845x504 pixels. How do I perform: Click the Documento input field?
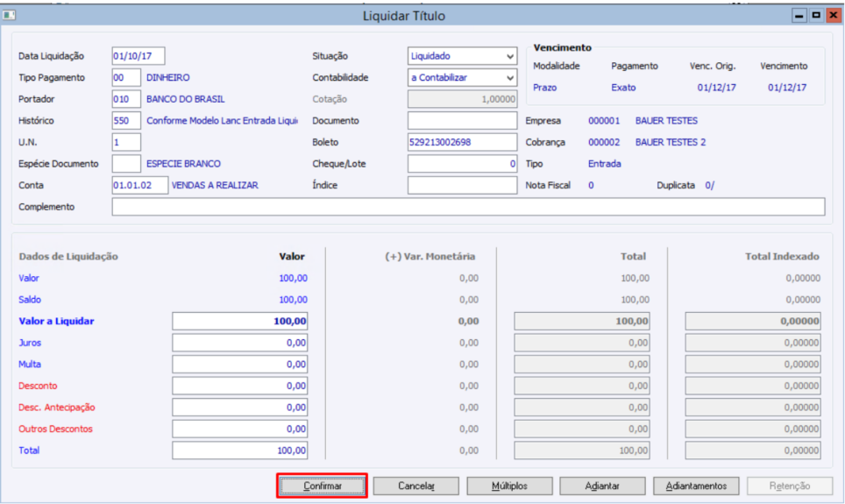[462, 121]
